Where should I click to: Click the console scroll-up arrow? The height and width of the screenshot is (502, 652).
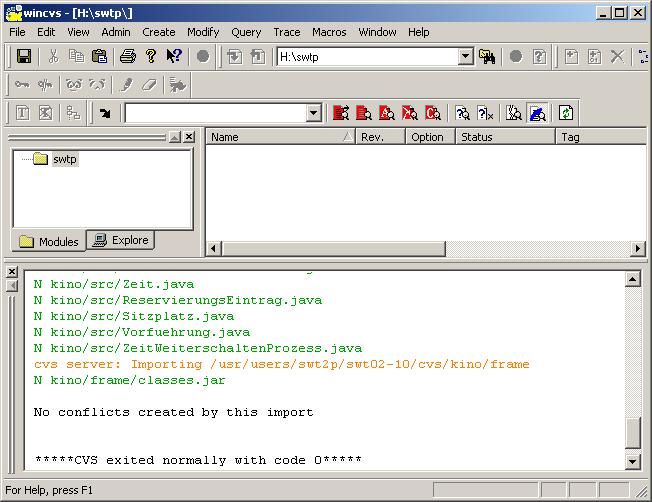(x=632, y=279)
